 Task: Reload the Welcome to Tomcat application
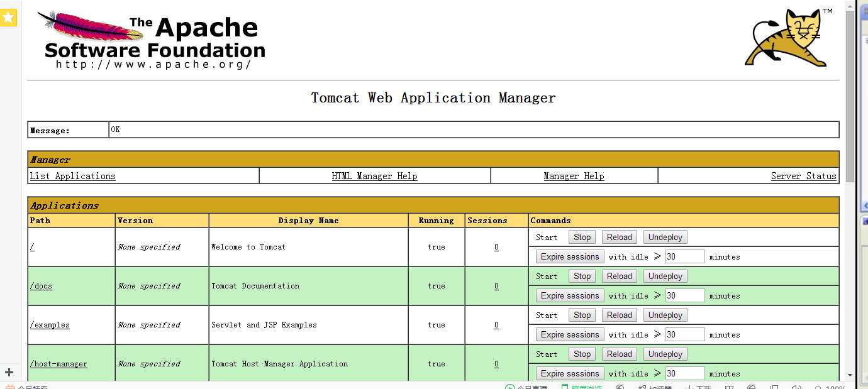[619, 237]
